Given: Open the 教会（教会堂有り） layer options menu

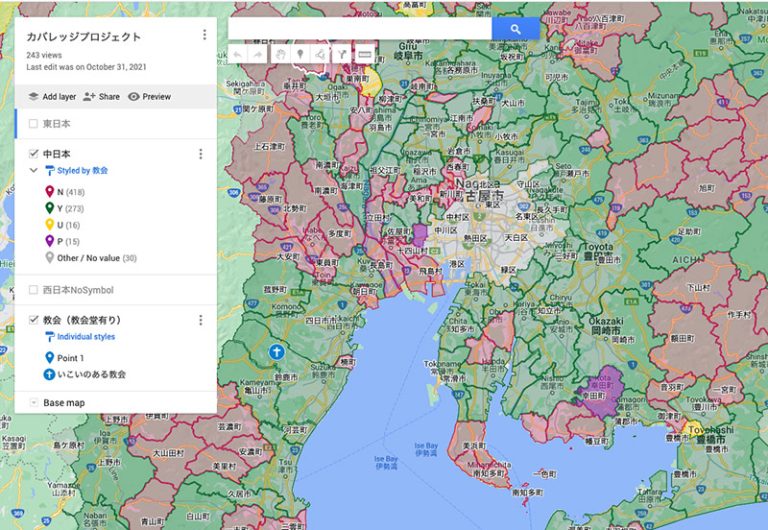Looking at the screenshot, I should click(200, 320).
